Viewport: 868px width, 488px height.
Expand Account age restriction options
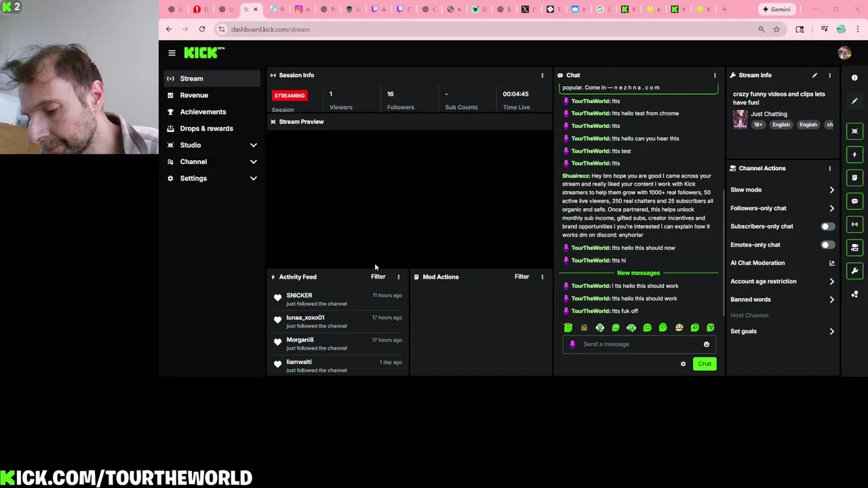[783, 281]
